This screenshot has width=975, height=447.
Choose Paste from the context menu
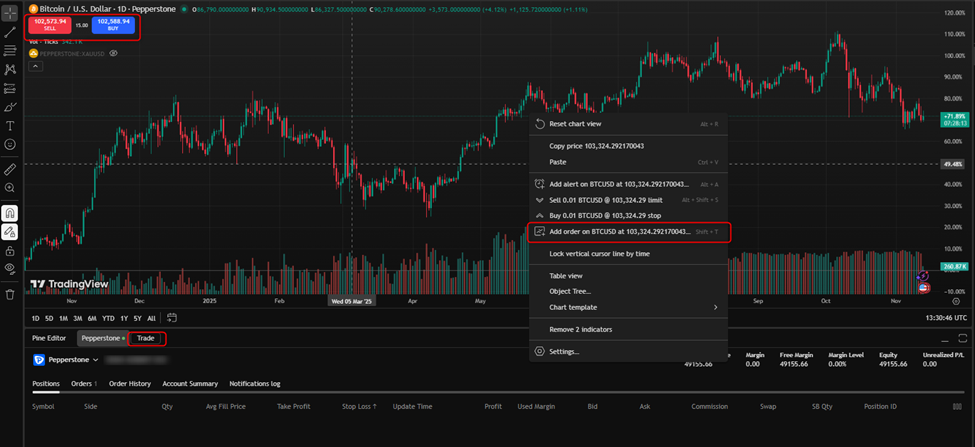coord(628,162)
